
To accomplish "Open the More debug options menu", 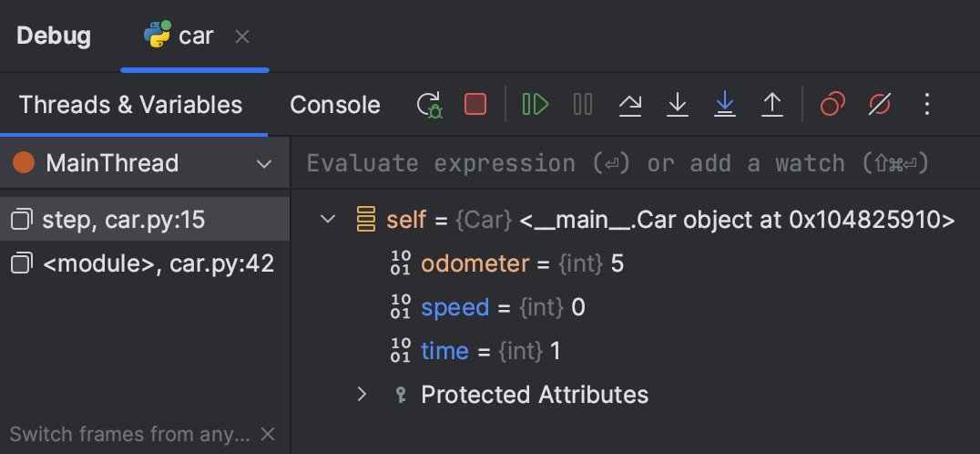I will click(x=927, y=105).
